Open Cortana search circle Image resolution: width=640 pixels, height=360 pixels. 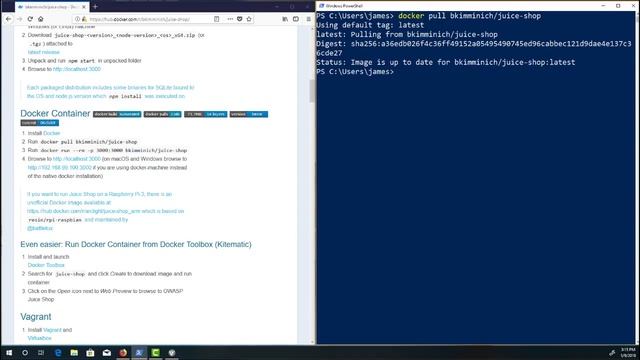coord(25,353)
